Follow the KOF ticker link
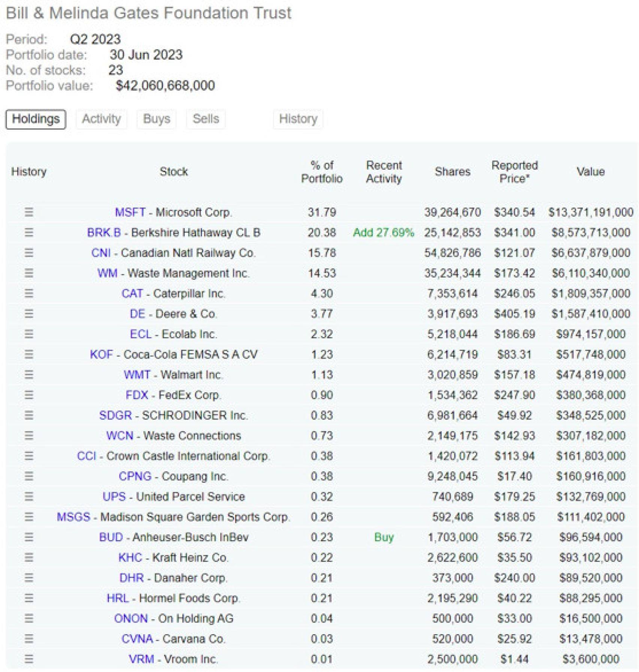 (101, 354)
